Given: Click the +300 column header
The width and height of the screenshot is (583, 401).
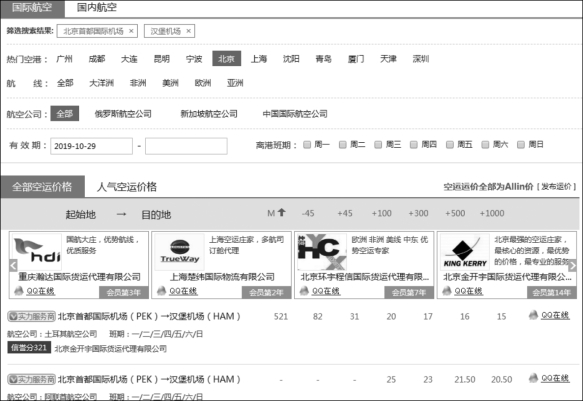Looking at the screenshot, I should [x=418, y=213].
